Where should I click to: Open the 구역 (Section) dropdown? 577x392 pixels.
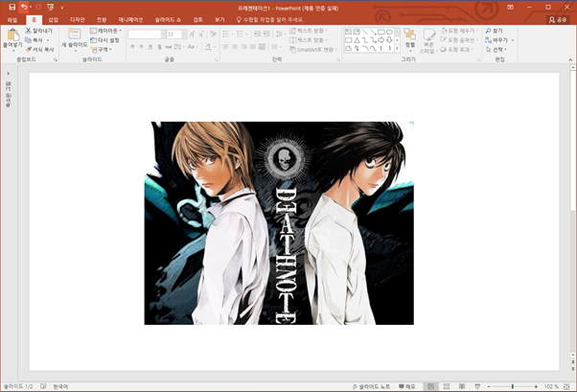(102, 49)
